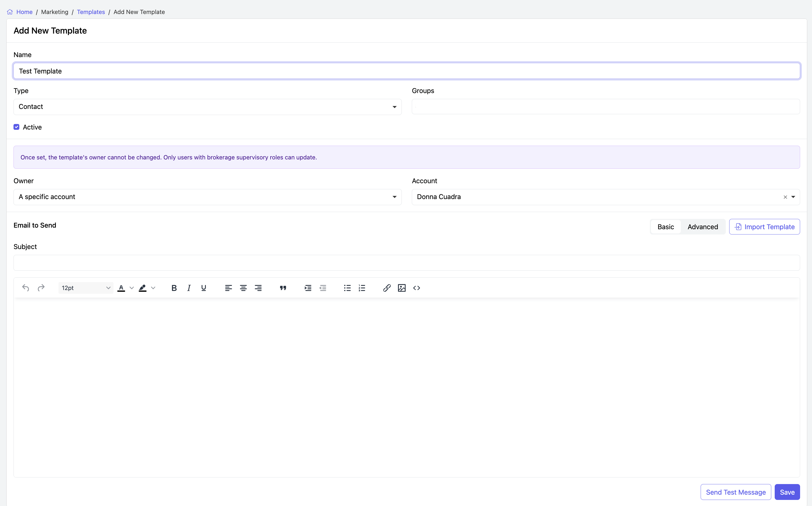Screen dimensions: 812x506
Task: Click the Import Template button
Action: click(764, 227)
